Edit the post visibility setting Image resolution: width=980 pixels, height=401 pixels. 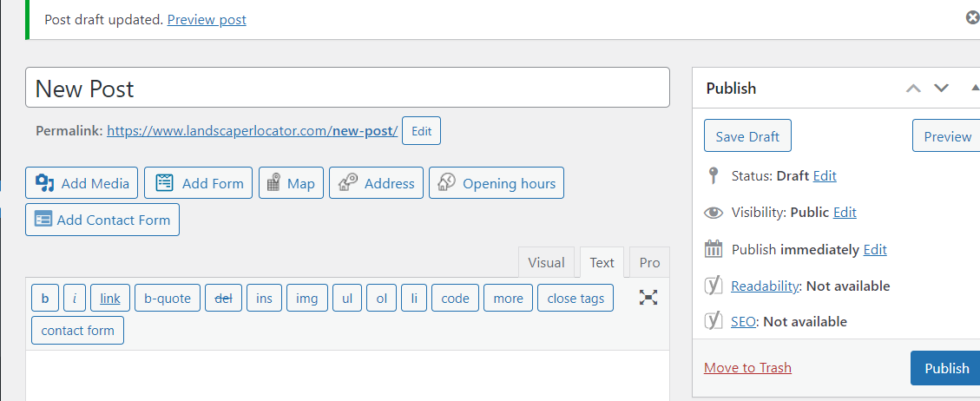point(845,212)
